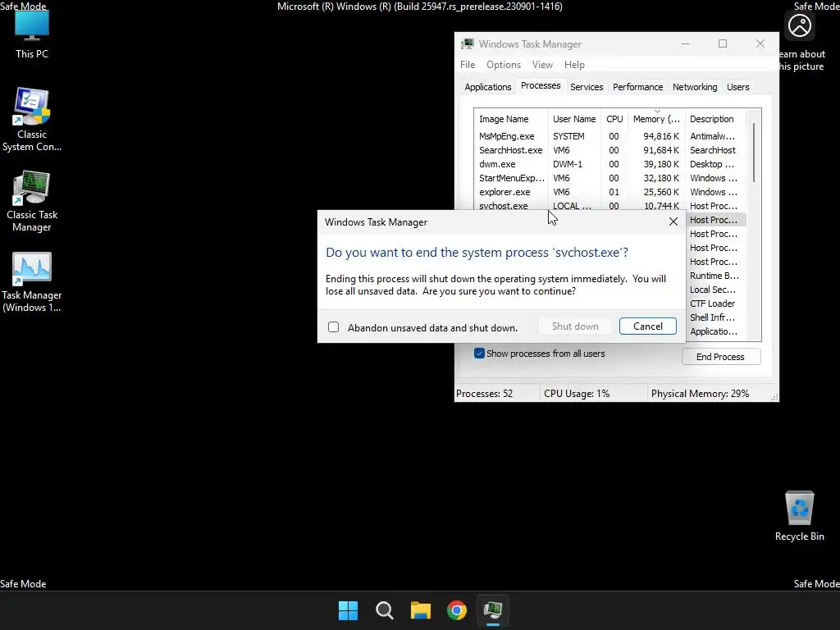Viewport: 840px width, 630px height.
Task: Open Task Manager (Windows 1...) desktop shortcut
Action: coord(32,282)
